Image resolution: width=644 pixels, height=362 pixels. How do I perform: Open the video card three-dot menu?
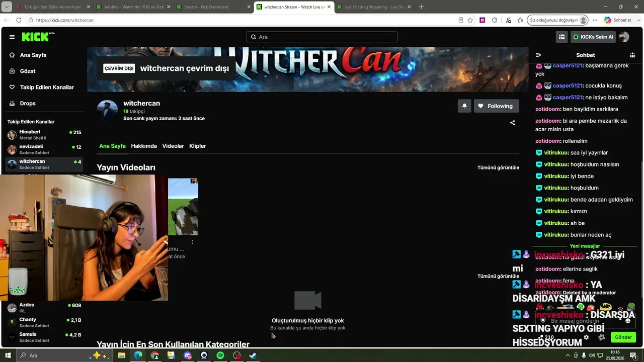click(x=192, y=242)
